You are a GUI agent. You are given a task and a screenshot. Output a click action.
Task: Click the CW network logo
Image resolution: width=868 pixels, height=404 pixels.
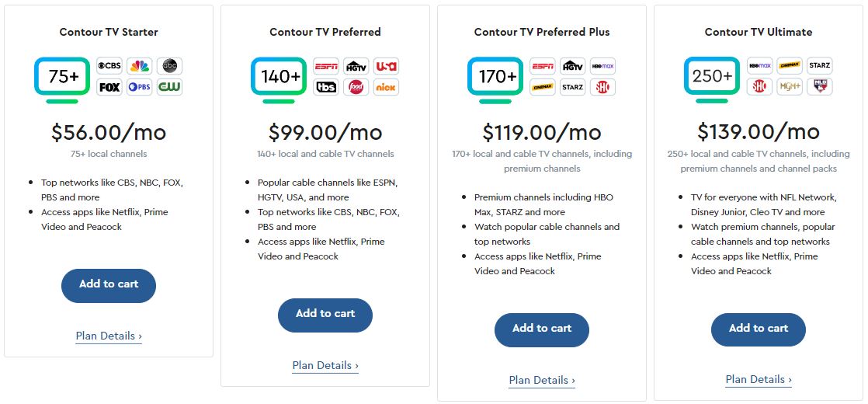(169, 87)
